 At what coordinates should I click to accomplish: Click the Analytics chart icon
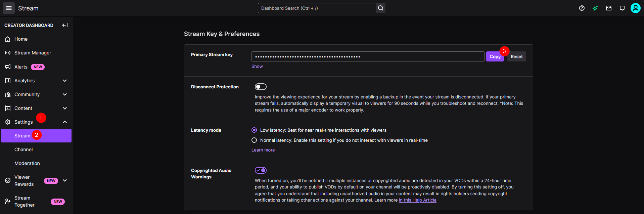tap(8, 81)
